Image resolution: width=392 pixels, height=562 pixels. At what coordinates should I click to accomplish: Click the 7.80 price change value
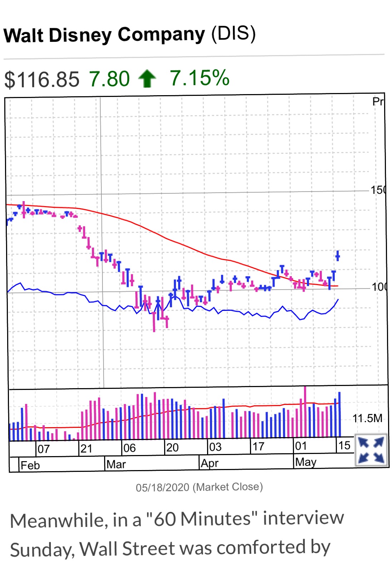[109, 79]
